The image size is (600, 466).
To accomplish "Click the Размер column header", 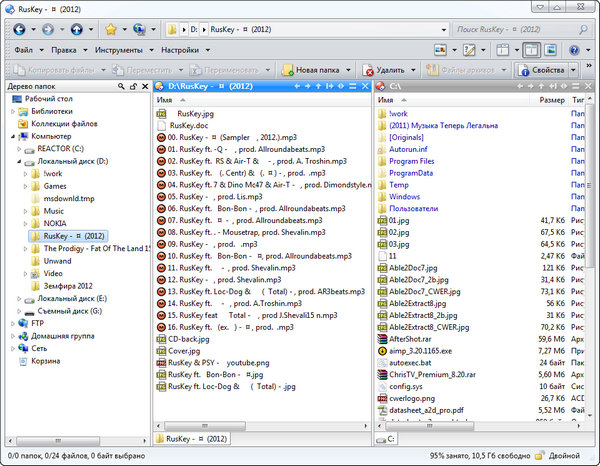I will coord(551,101).
